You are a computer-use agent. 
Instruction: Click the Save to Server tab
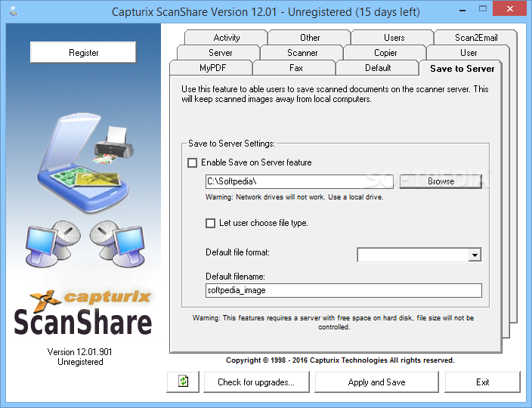click(462, 69)
